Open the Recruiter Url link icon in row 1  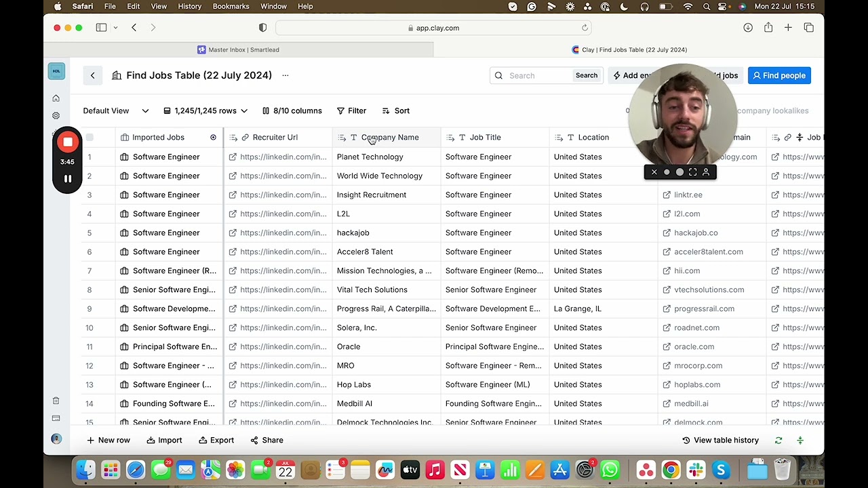(233, 157)
